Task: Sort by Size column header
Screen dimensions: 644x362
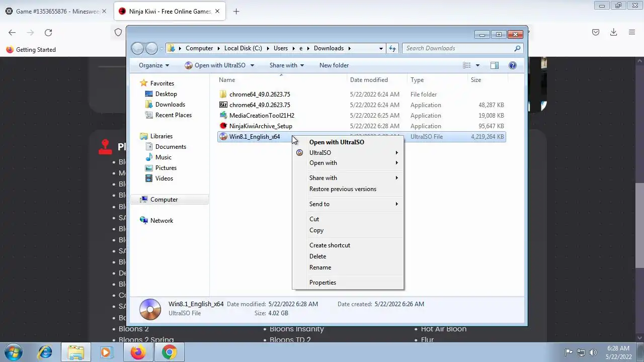Action: coord(476,80)
